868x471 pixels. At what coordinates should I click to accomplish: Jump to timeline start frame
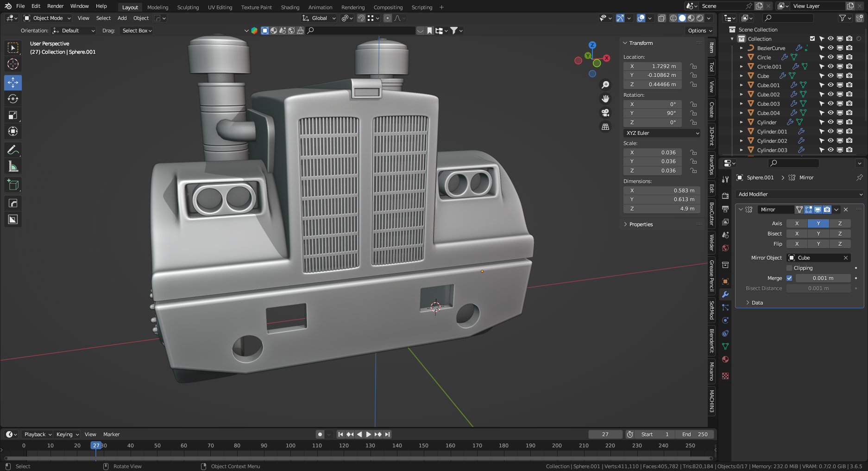click(x=340, y=434)
